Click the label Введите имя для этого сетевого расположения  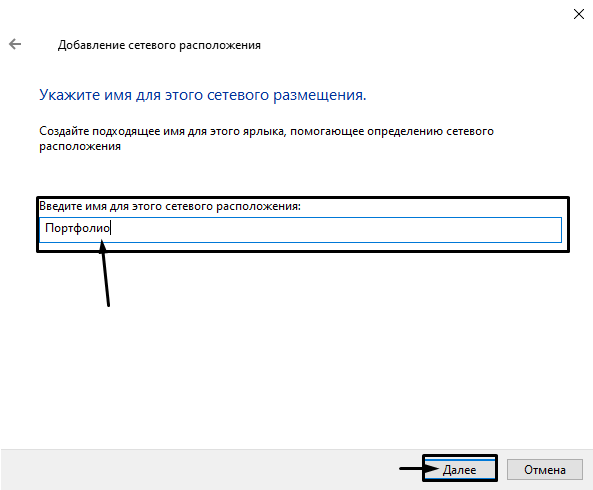click(170, 206)
